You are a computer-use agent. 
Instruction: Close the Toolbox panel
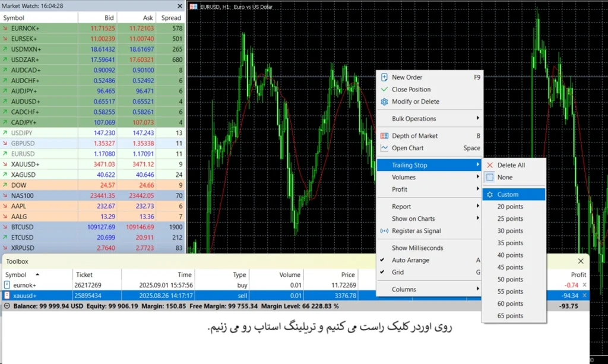[x=581, y=261]
